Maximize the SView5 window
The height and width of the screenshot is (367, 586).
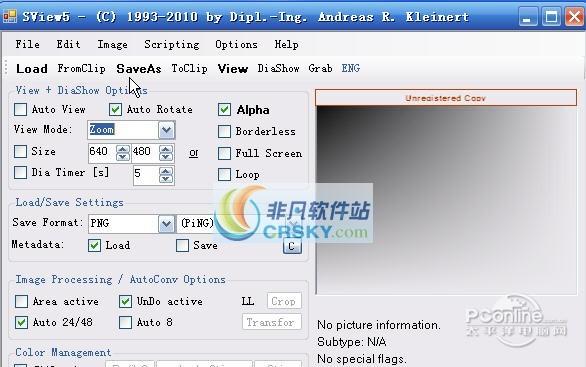(x=551, y=17)
